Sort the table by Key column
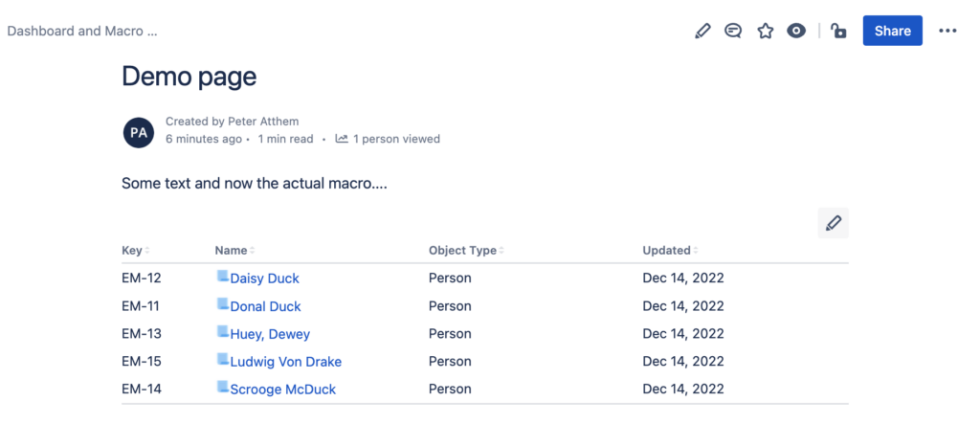 click(x=136, y=251)
